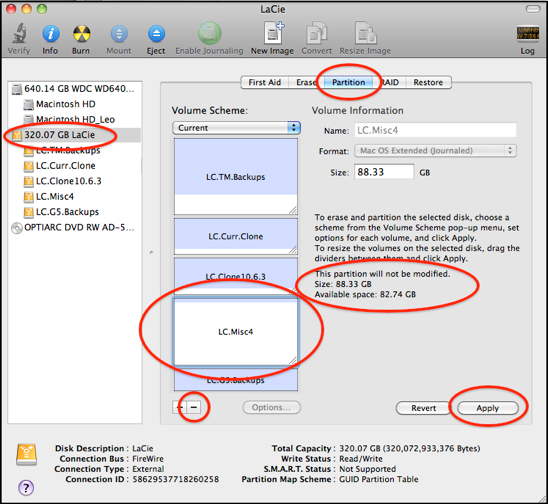Screen dimensions: 548x504
Task: Open the purple help question mark button
Action: (x=26, y=487)
